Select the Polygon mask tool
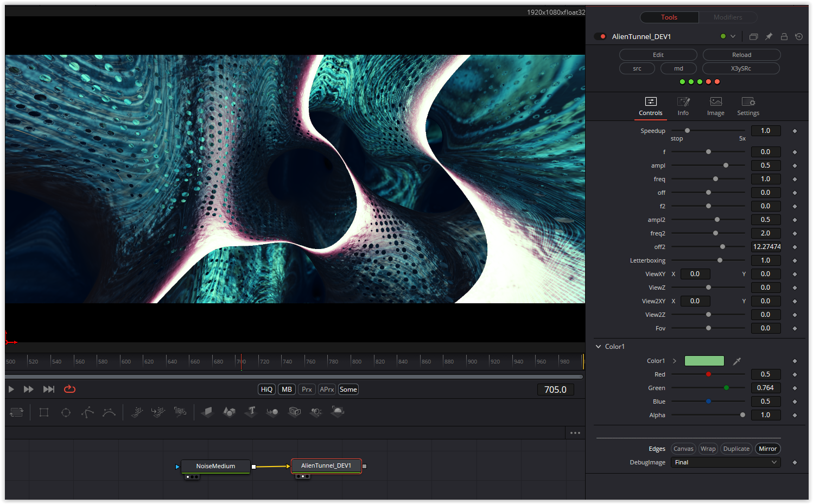 [87, 412]
